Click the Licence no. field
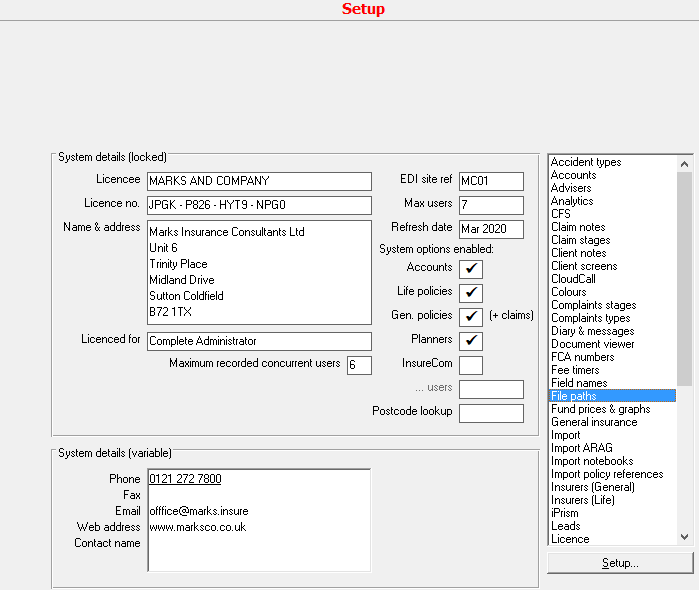The height and width of the screenshot is (590, 699). click(x=259, y=205)
